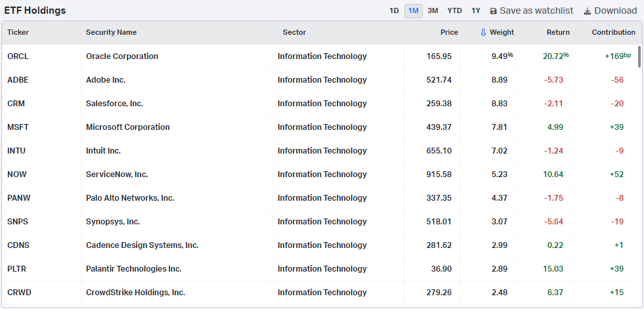Click the ADBE ticker

[x=18, y=80]
